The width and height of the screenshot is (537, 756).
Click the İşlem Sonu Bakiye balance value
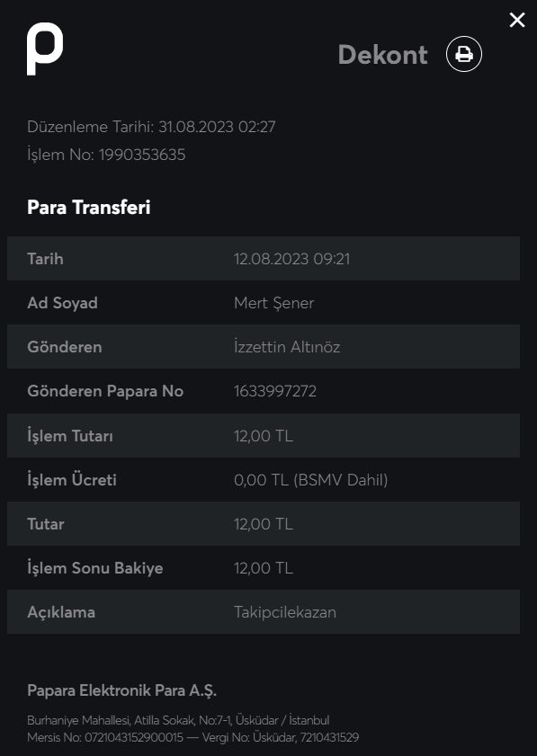pyautogui.click(x=263, y=568)
